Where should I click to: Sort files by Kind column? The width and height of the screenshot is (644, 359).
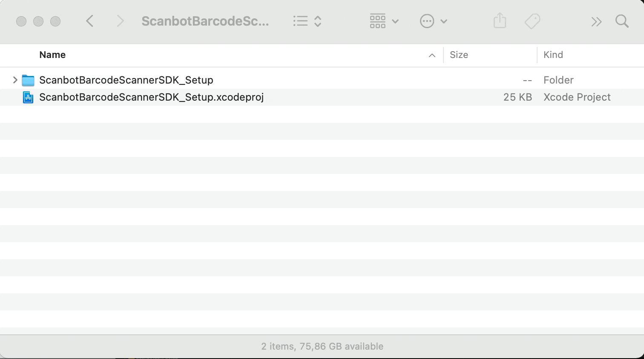click(553, 55)
